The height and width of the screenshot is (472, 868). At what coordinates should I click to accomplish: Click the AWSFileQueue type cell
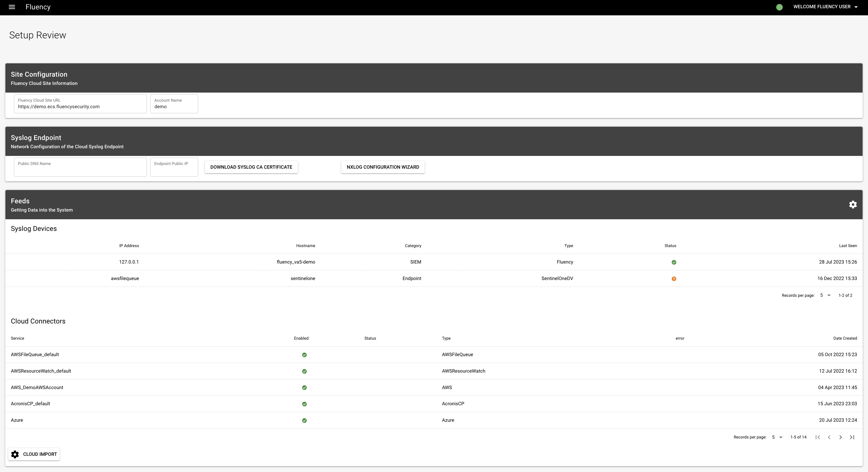(457, 354)
